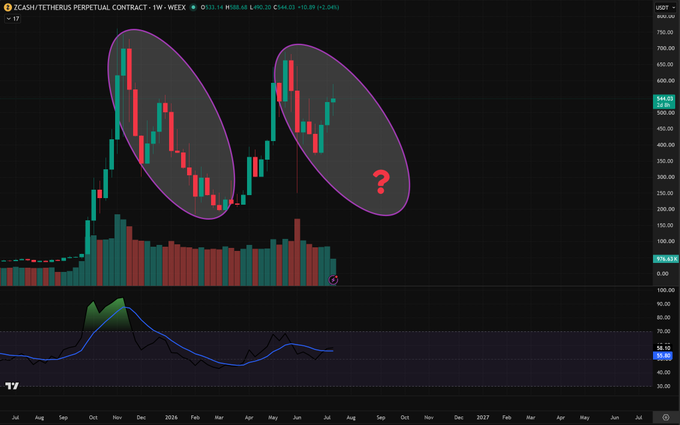
Task: Click the 700.00 price axis label
Action: (x=665, y=48)
